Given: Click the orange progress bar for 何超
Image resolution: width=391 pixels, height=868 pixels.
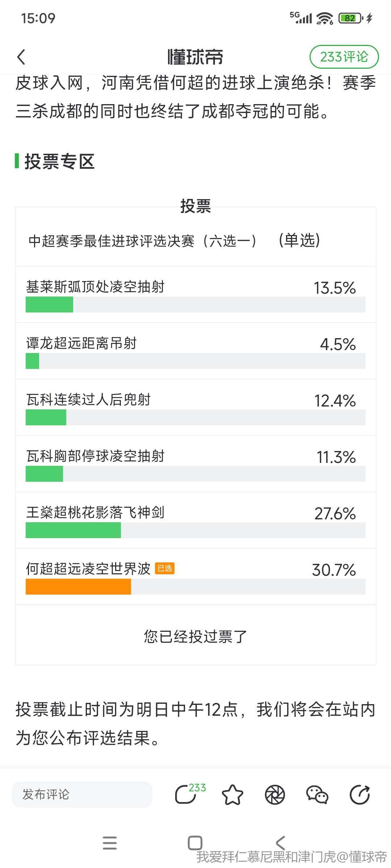Looking at the screenshot, I should point(78,587).
